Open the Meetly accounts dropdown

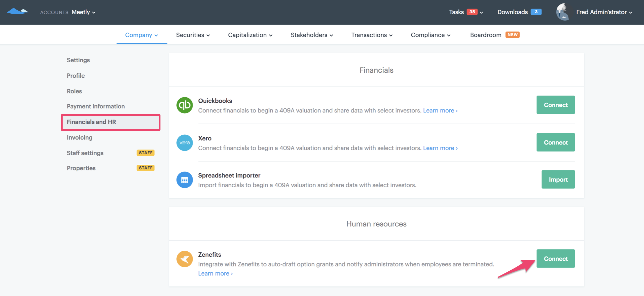[83, 12]
